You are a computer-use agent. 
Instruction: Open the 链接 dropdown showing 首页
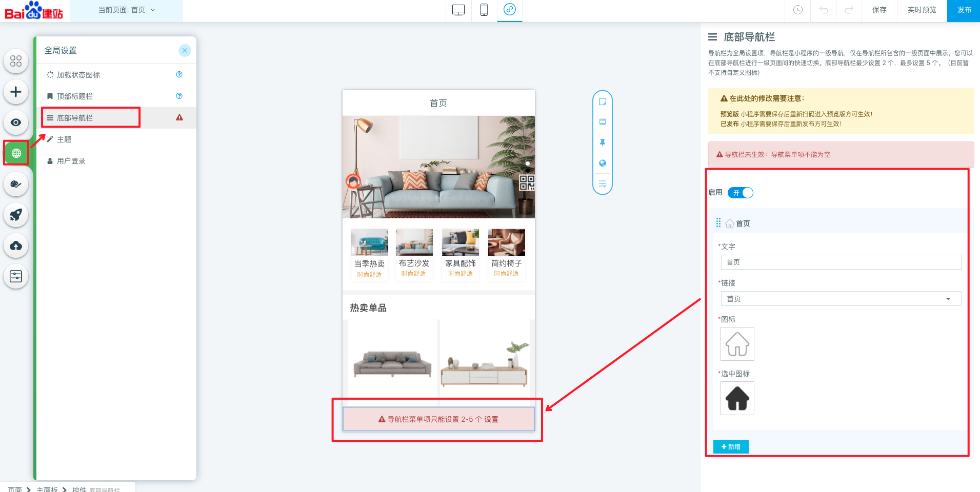pos(841,299)
